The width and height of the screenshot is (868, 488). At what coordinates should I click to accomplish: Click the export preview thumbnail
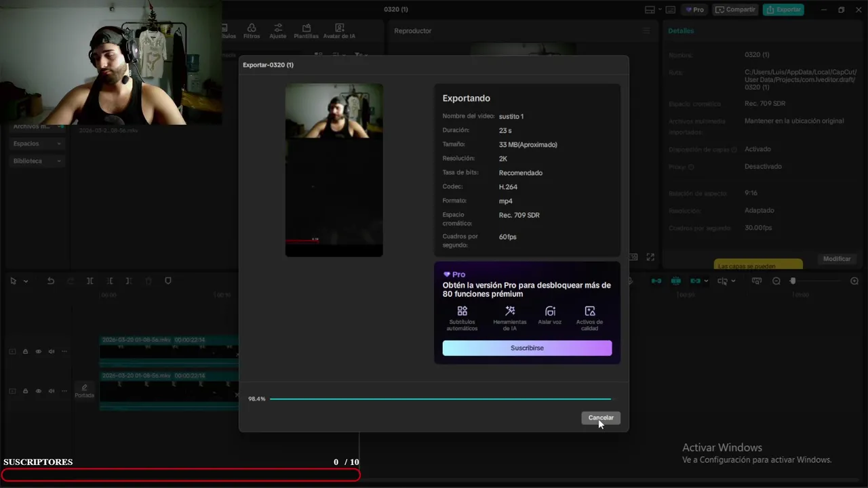[x=334, y=170]
